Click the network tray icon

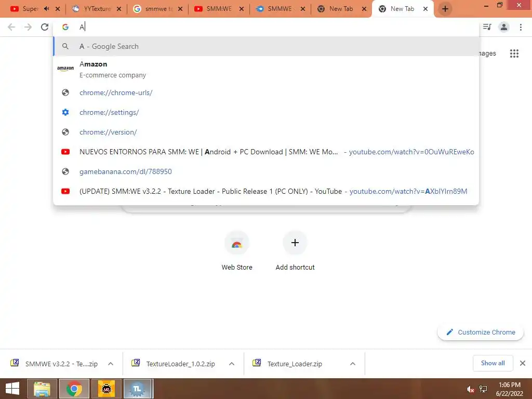point(483,389)
